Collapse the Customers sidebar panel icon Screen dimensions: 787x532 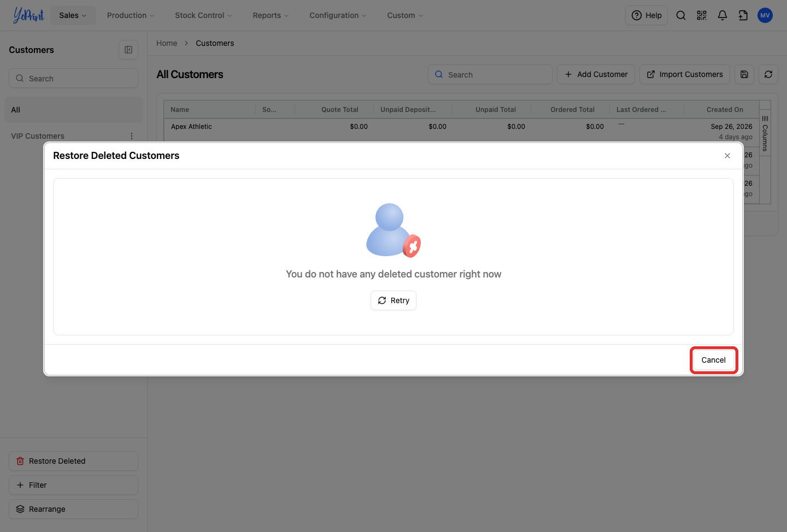click(128, 50)
